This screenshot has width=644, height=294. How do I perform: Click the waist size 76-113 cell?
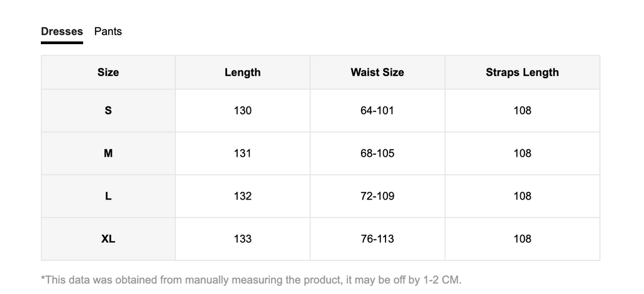click(377, 239)
